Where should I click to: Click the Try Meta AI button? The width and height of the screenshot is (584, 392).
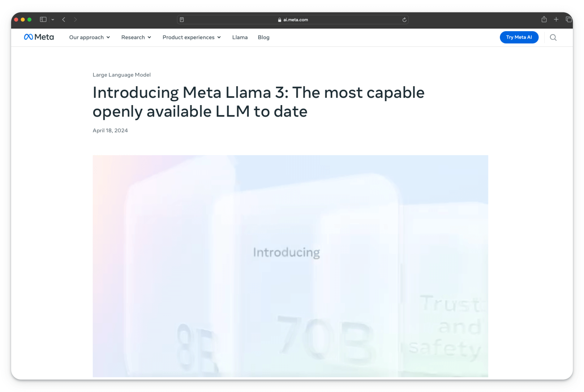pyautogui.click(x=519, y=37)
